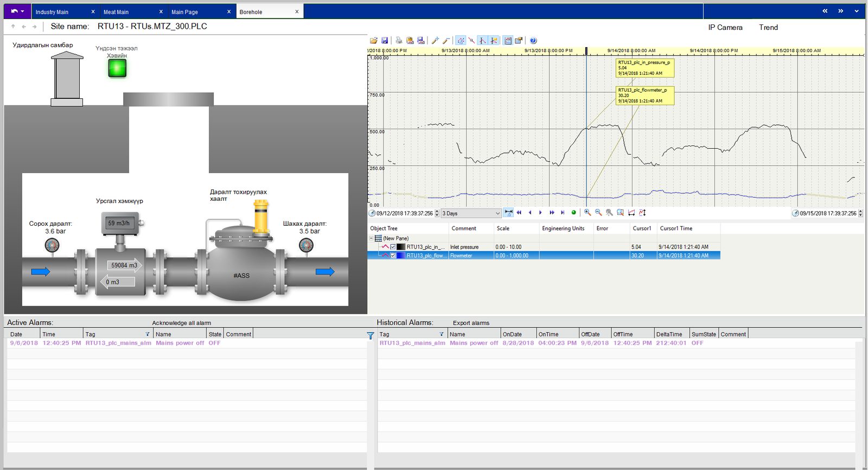Zoom out of the trend chart
Screen dimensions: 868x470
coord(598,213)
